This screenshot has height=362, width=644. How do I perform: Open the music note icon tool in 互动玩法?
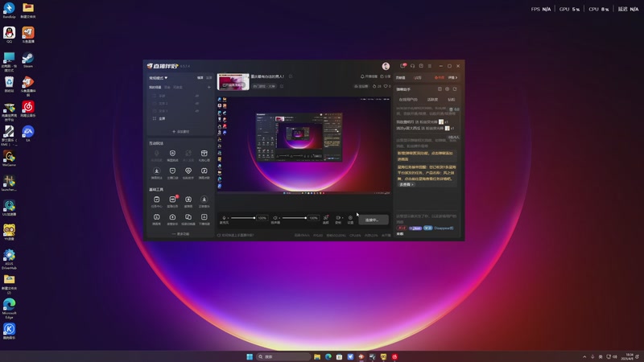click(x=204, y=172)
